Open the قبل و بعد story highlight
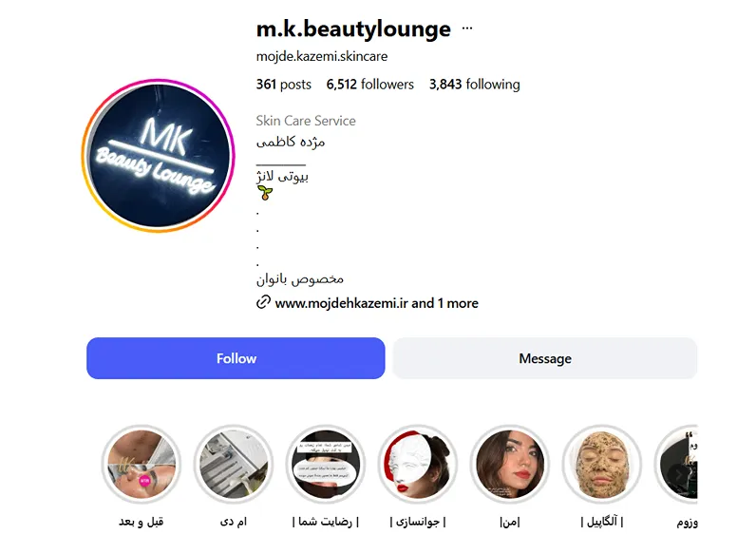This screenshot has height=554, width=756. (x=142, y=465)
